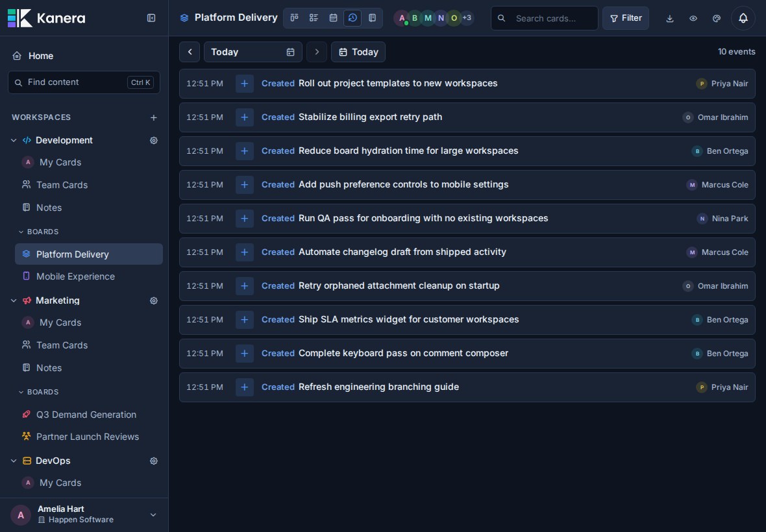The height and width of the screenshot is (532, 766).
Task: Collapse BOARDS section under Marketing
Action: pyautogui.click(x=38, y=392)
